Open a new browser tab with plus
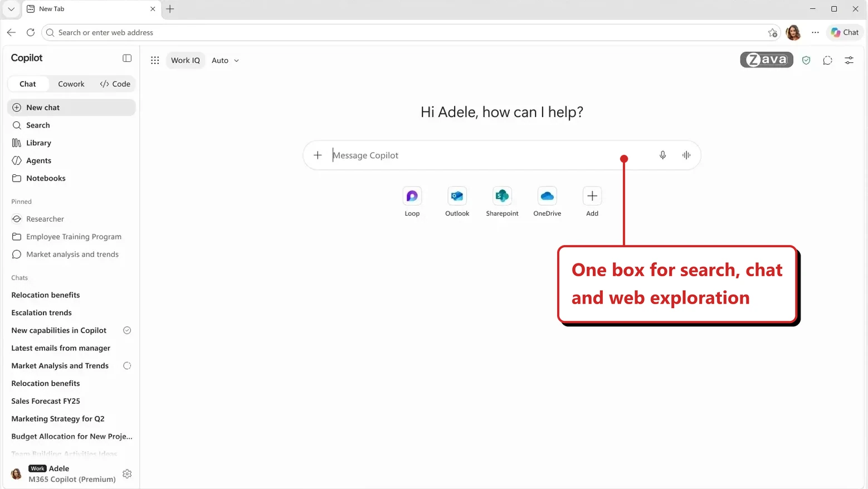The height and width of the screenshot is (489, 868). point(170,9)
